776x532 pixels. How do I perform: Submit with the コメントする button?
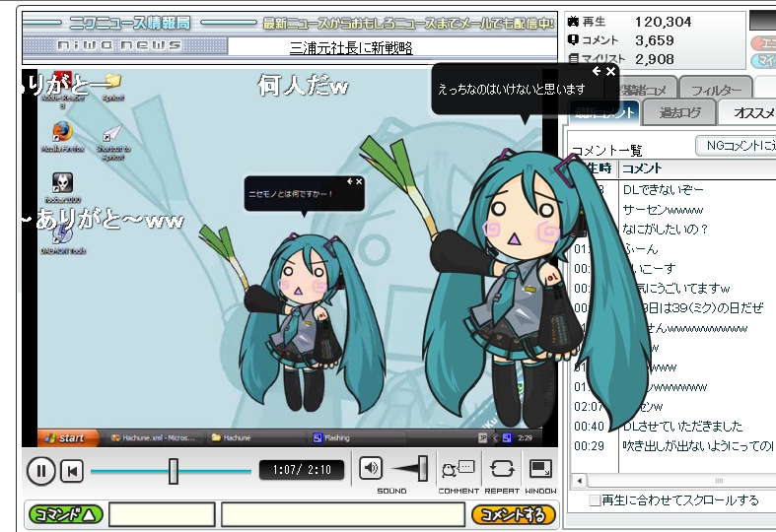pyautogui.click(x=513, y=514)
